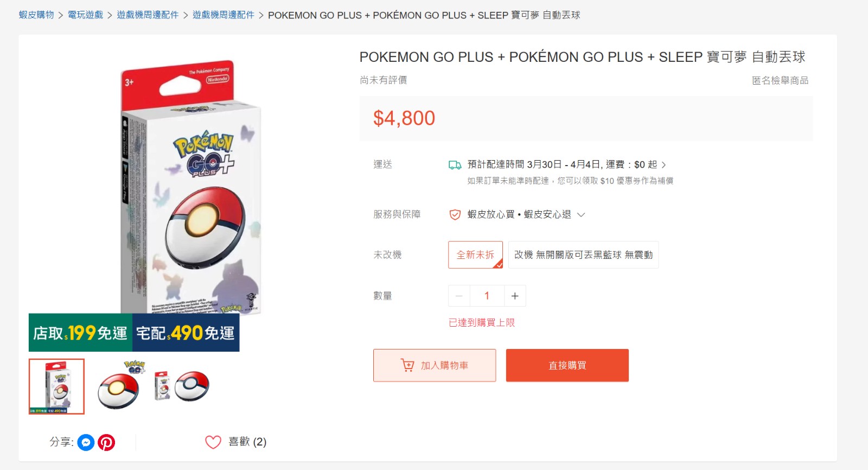The image size is (868, 470).
Task: Increase quantity with the plus button
Action: tap(515, 296)
